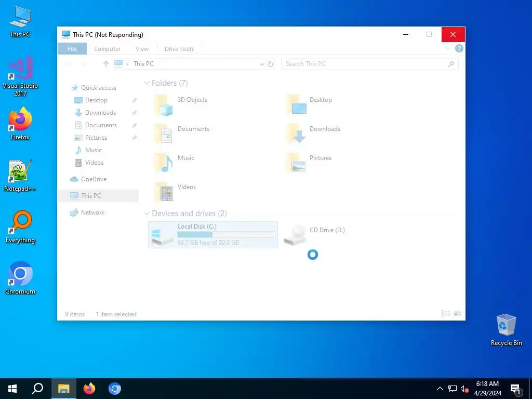Expand the ribbon with the chevron arrow

447,48
